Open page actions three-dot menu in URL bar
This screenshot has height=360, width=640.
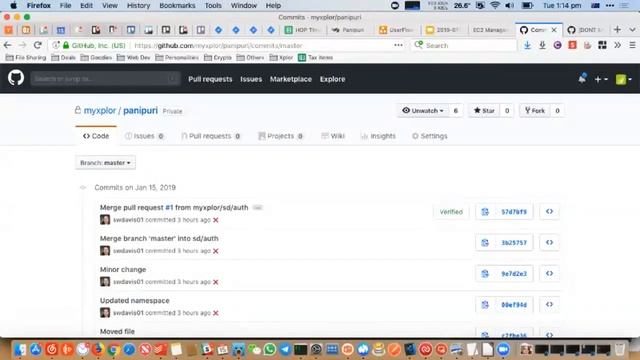click(x=398, y=45)
